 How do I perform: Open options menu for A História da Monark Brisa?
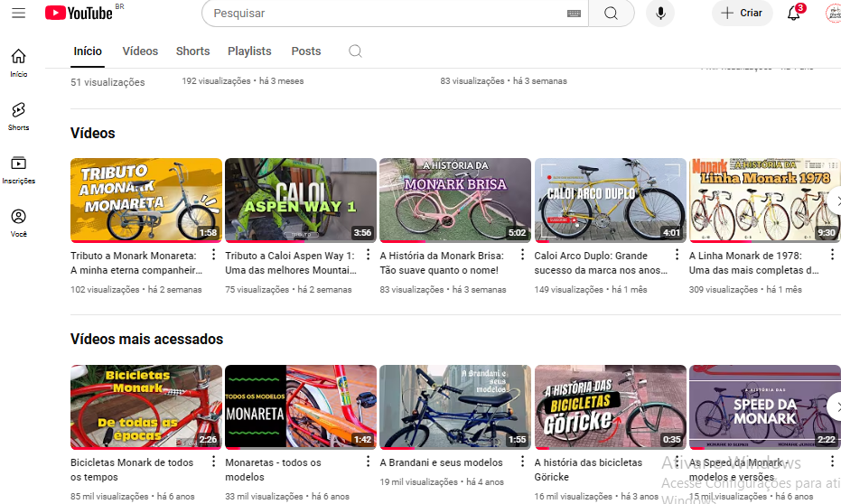coord(522,255)
